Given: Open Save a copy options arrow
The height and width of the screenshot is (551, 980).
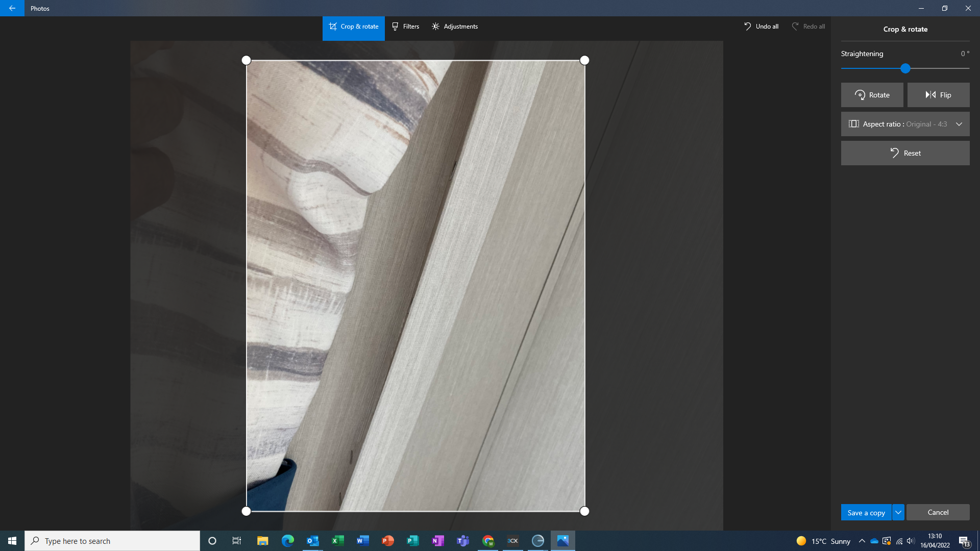Looking at the screenshot, I should (x=898, y=512).
